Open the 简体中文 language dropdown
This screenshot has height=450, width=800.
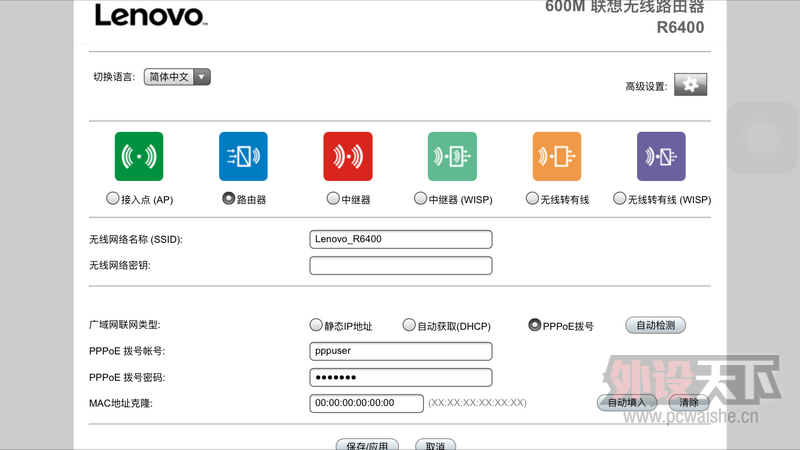click(x=177, y=77)
